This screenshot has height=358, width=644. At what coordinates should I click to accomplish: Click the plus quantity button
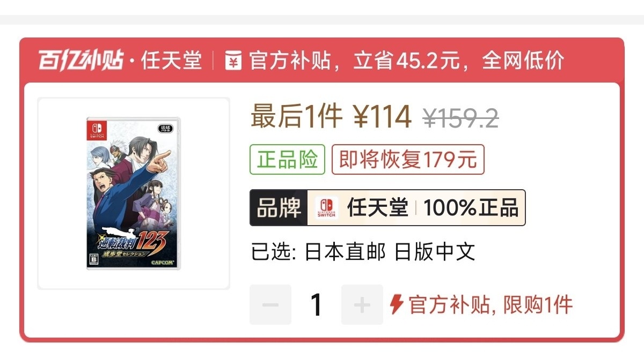tap(362, 304)
